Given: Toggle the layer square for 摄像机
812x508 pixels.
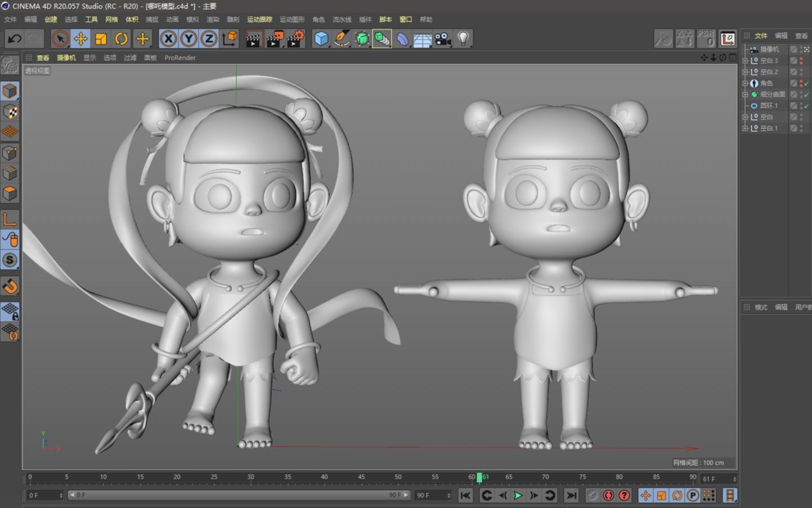Looking at the screenshot, I should pos(793,49).
